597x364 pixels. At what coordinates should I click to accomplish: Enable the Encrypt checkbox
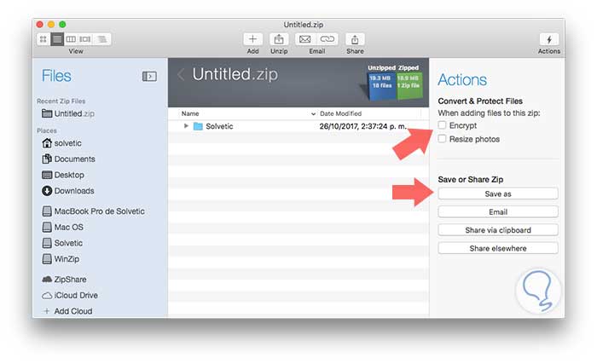click(442, 125)
